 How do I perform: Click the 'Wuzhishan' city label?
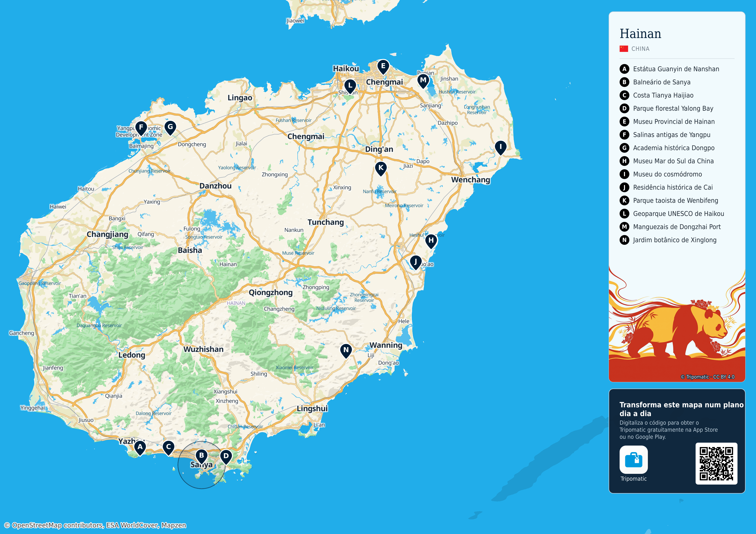point(203,349)
